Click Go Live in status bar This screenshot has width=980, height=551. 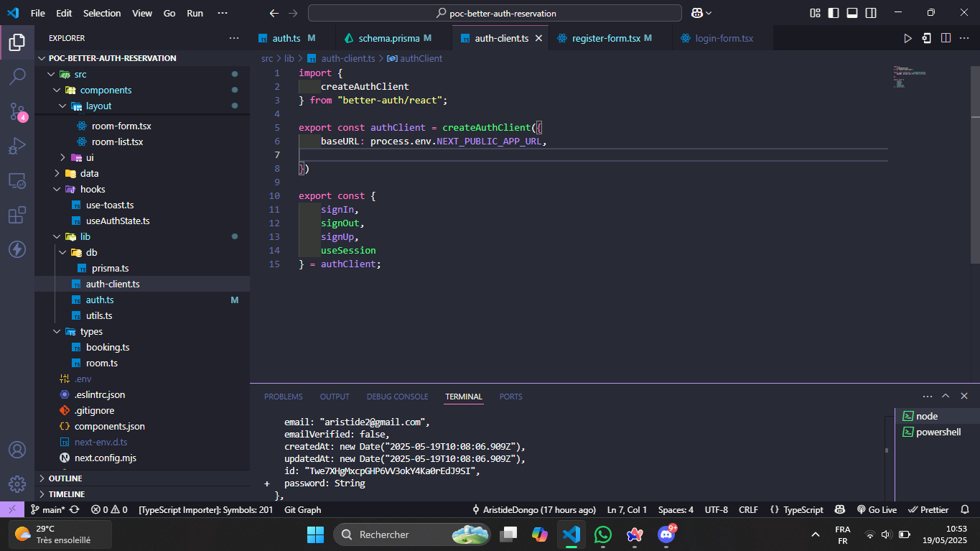click(x=877, y=509)
